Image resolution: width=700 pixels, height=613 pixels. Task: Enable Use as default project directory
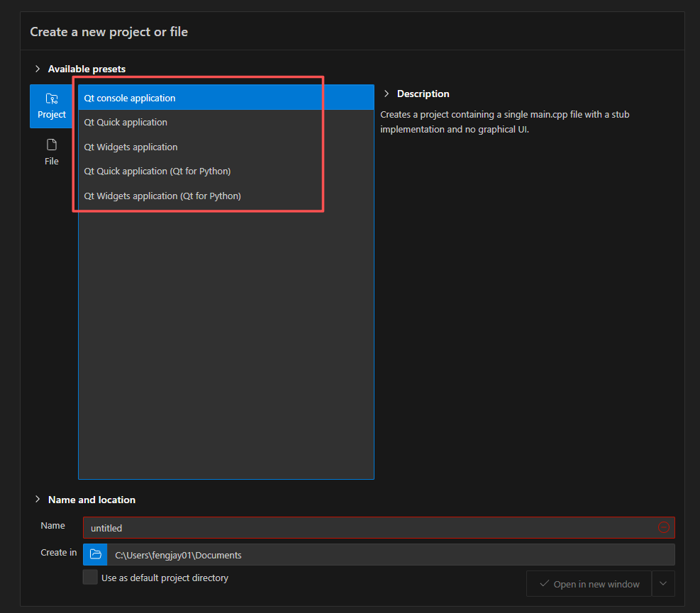pyautogui.click(x=90, y=578)
